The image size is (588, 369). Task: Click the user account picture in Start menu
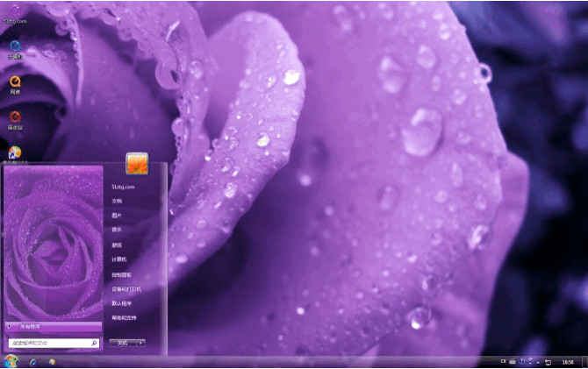pyautogui.click(x=137, y=163)
